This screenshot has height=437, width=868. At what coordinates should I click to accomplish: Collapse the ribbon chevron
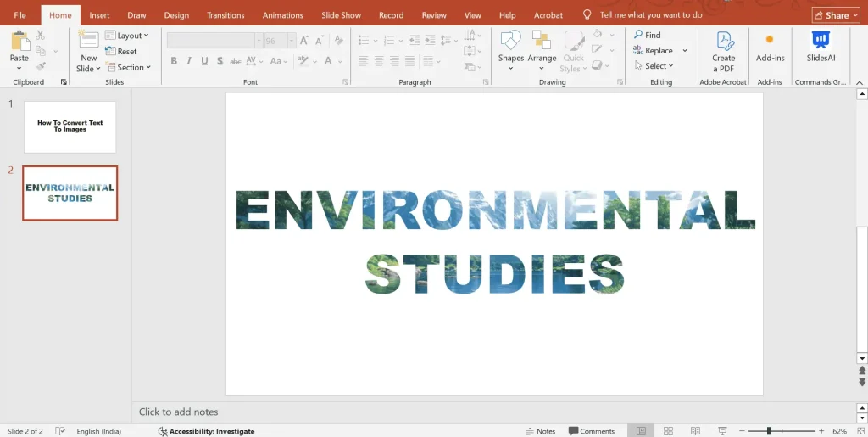[860, 82]
